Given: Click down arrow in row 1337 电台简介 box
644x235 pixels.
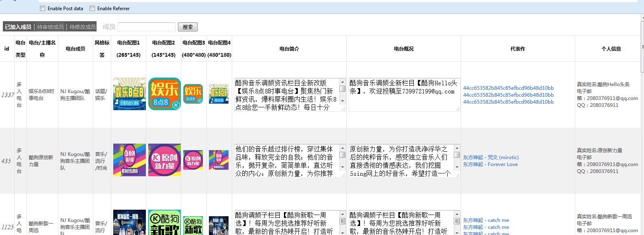Looking at the screenshot, I should (x=343, y=101).
